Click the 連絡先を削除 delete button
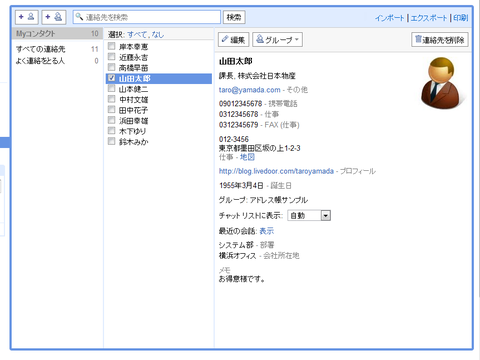The height and width of the screenshot is (360, 480). point(440,40)
